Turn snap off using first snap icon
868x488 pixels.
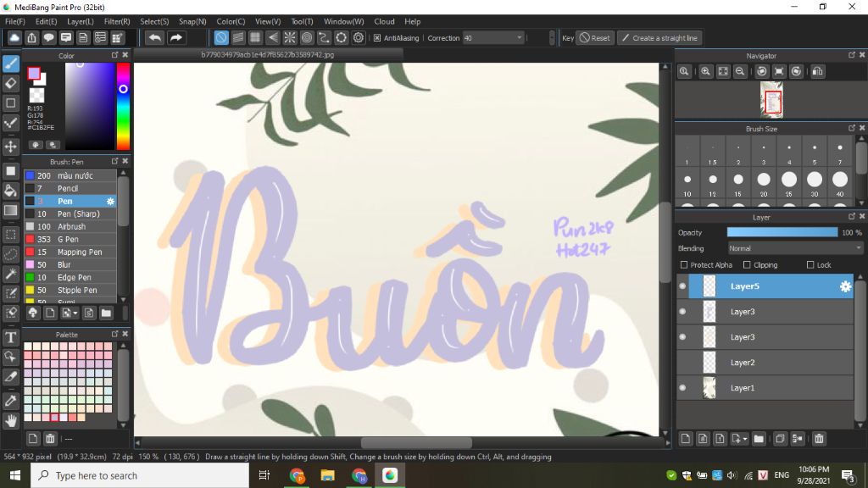221,37
